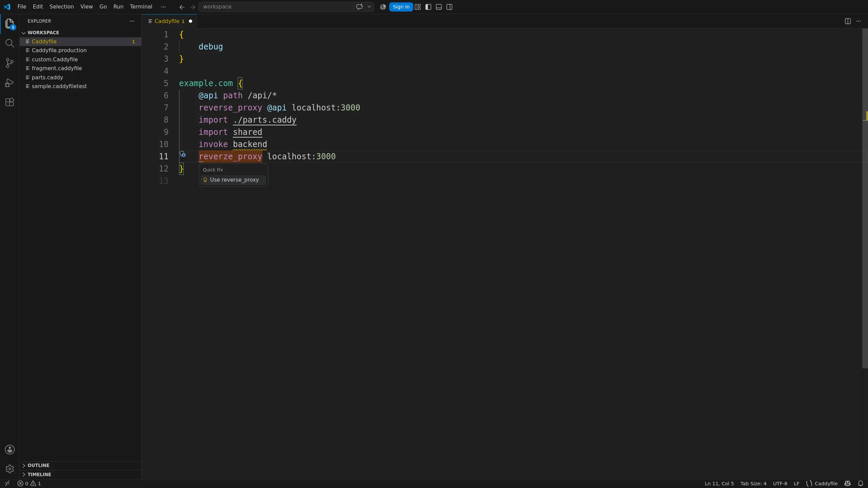
Task: Open the Terminal menu
Action: tap(141, 7)
